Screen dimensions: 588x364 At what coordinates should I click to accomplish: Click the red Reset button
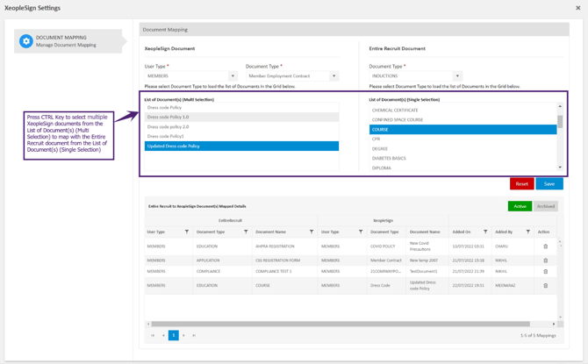521,183
